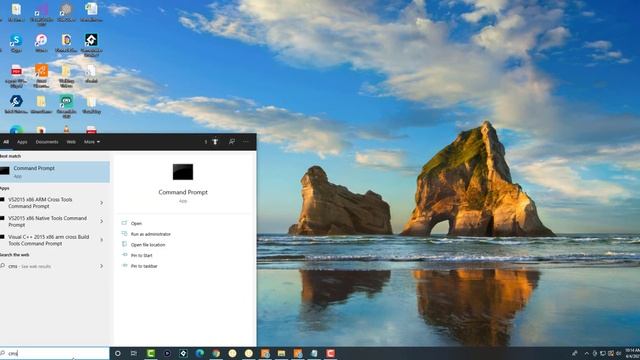Open the More filter dropdown

[x=92, y=142]
